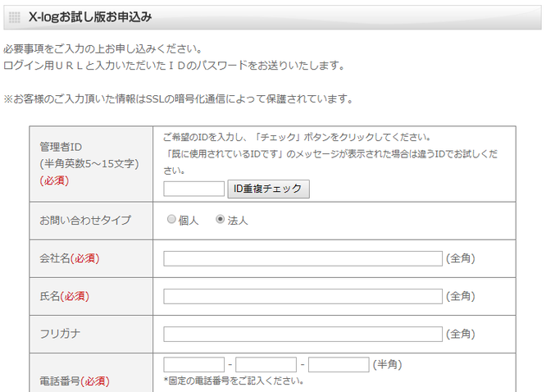
Task: Click the ご希望のIDを入力し instruction line
Action: point(297,137)
